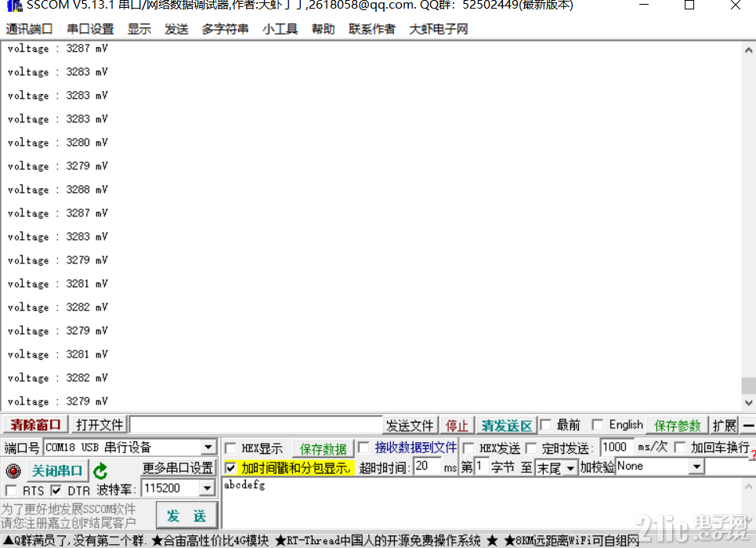Open the 大虾电子网 menu

[x=438, y=29]
